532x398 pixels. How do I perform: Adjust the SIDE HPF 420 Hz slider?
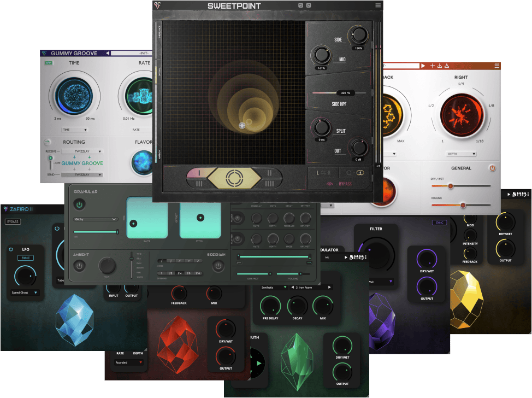[x=339, y=93]
